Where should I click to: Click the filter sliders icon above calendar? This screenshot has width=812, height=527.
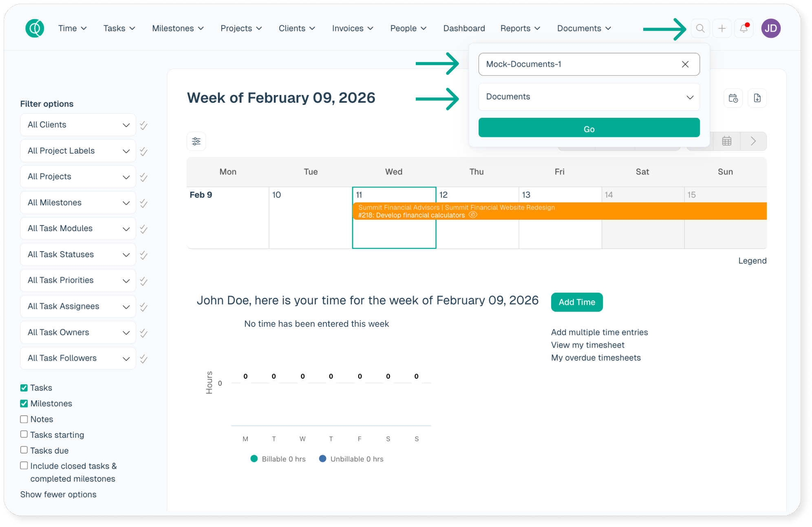pyautogui.click(x=196, y=141)
